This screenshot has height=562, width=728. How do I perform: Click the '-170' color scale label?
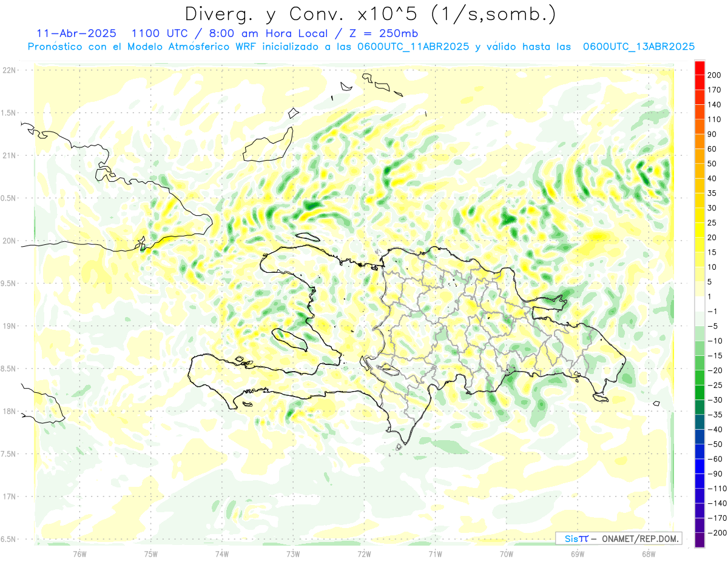click(x=716, y=518)
